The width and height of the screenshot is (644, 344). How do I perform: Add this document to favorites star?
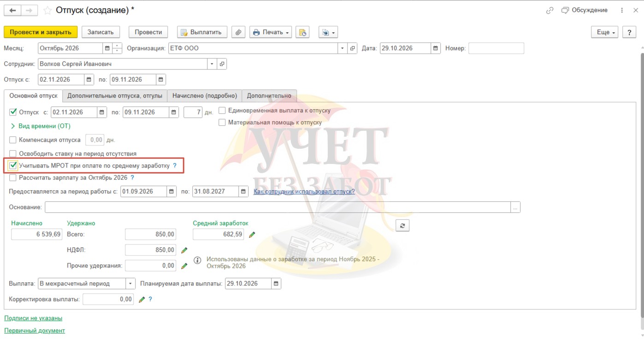(47, 10)
